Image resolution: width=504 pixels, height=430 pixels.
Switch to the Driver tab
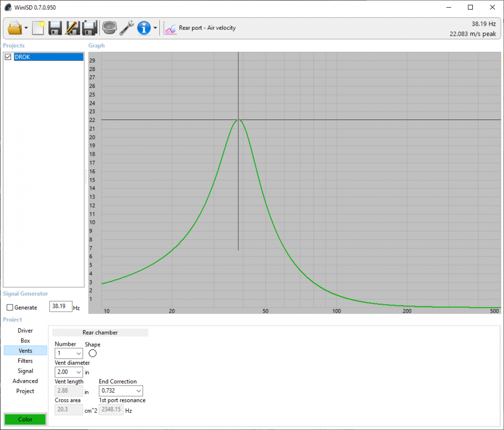[x=25, y=331]
